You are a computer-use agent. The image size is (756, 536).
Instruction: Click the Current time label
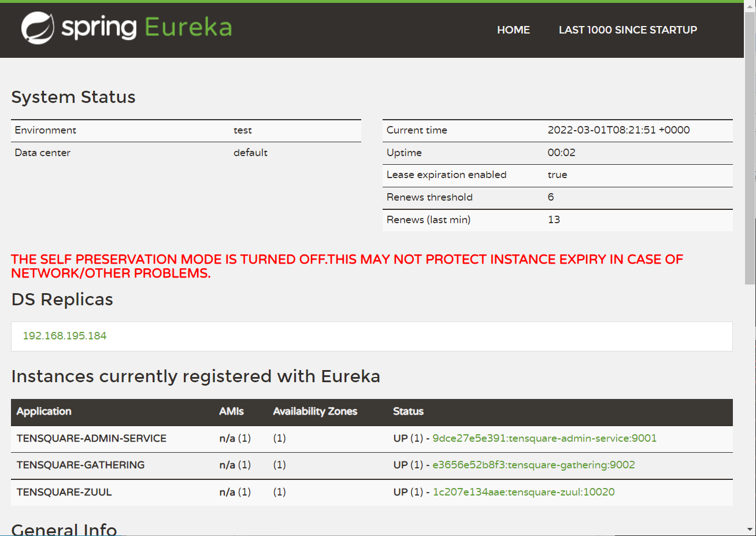[417, 130]
